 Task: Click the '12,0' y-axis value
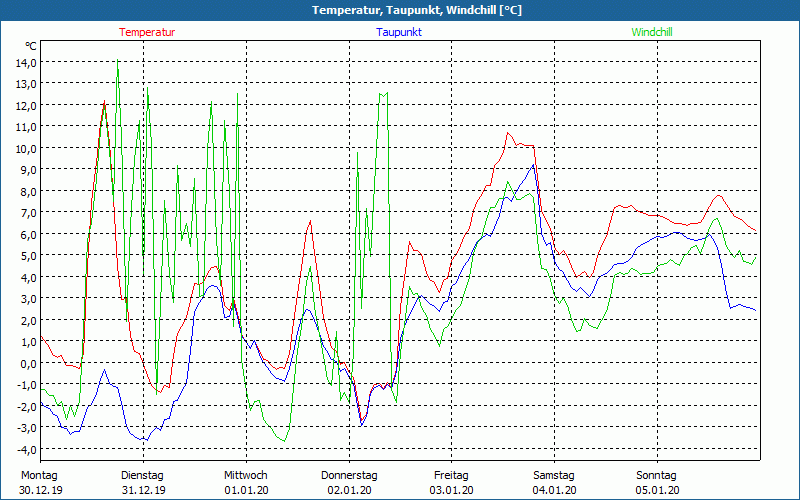[26, 106]
